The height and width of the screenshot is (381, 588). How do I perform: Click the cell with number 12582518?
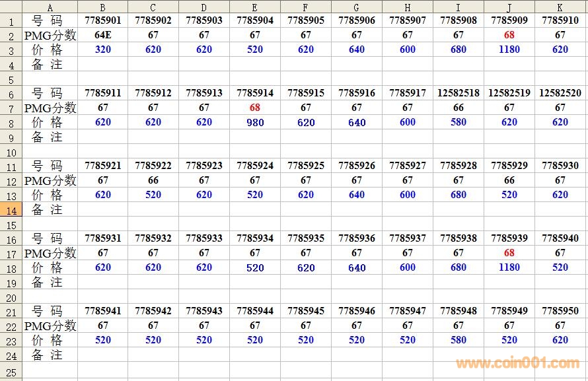[x=459, y=93]
